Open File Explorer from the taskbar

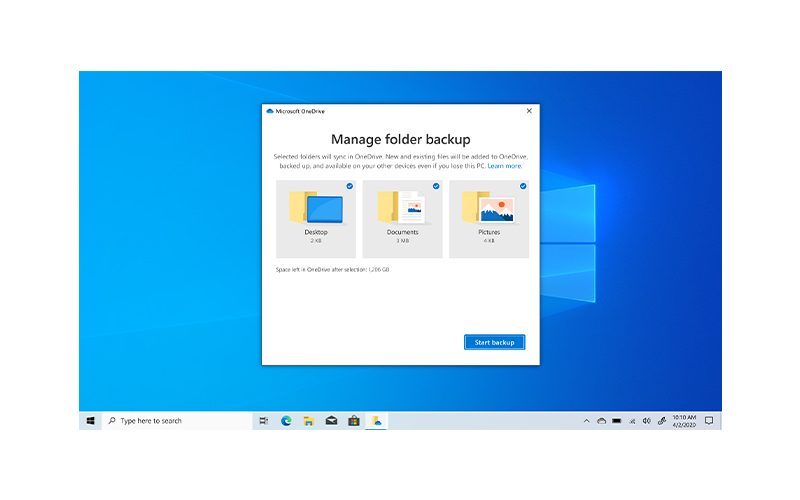[309, 421]
